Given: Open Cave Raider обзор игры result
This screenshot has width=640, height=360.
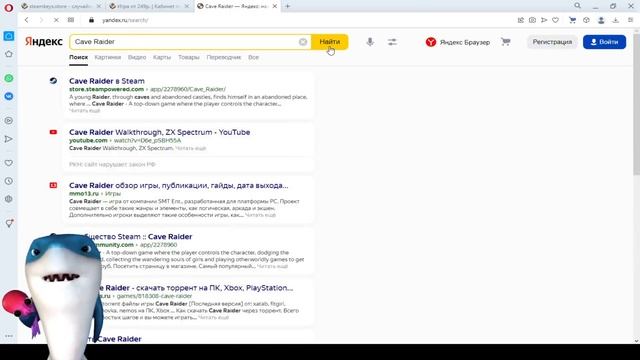Looking at the screenshot, I should coord(178,185).
